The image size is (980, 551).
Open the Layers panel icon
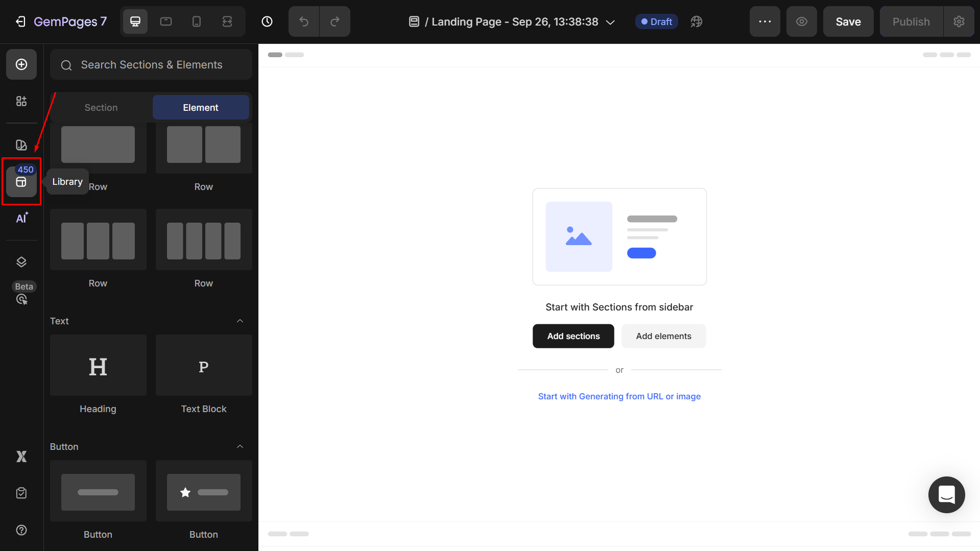pos(21,262)
